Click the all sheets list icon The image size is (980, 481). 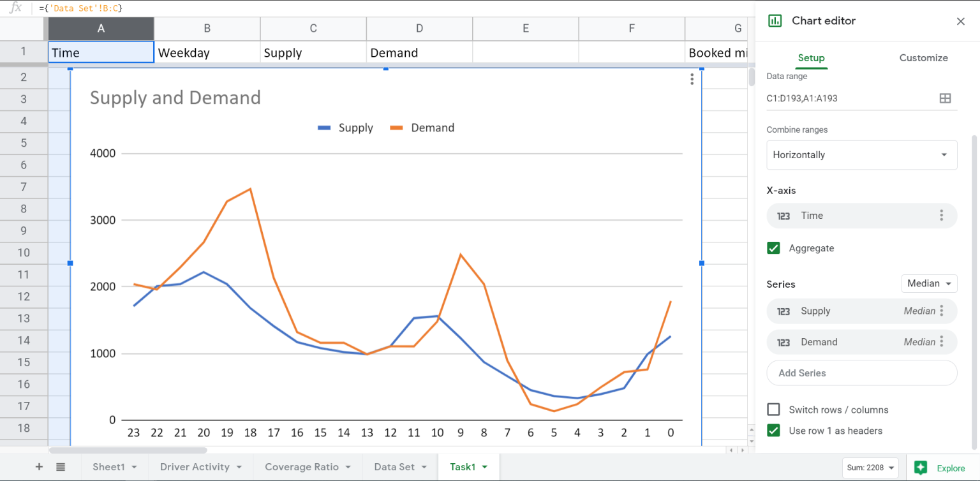(x=60, y=467)
